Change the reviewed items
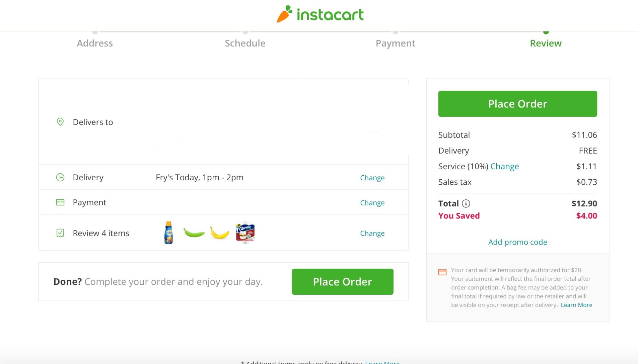 tap(372, 233)
